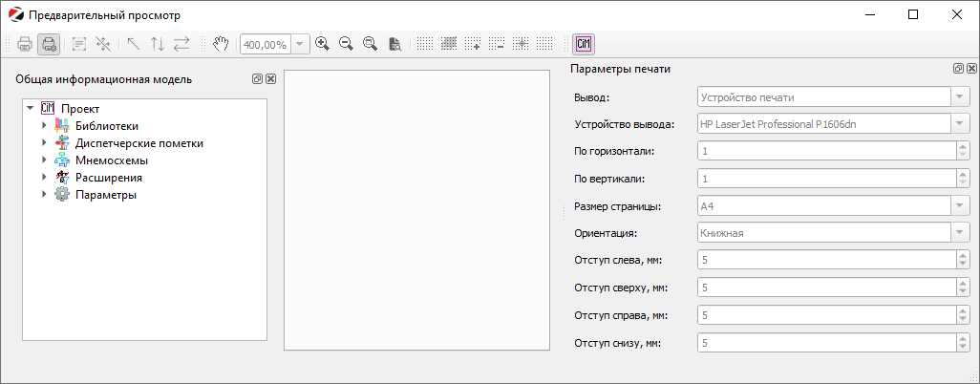Collapse the Проект root node
Image resolution: width=980 pixels, height=384 pixels.
tap(30, 109)
